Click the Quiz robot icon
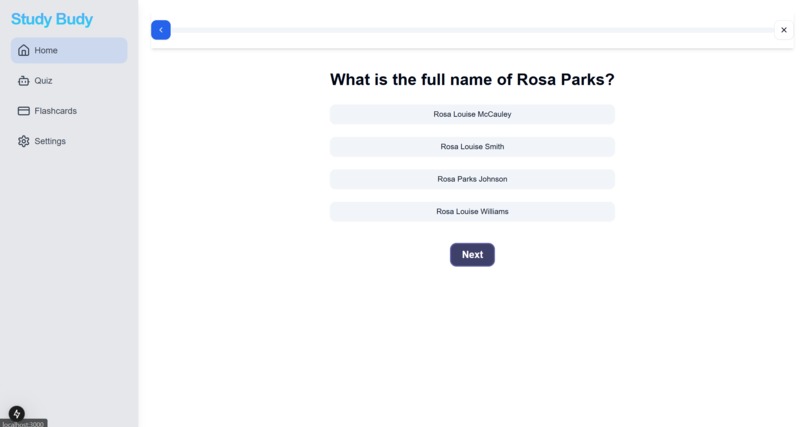The height and width of the screenshot is (427, 806). click(x=24, y=81)
